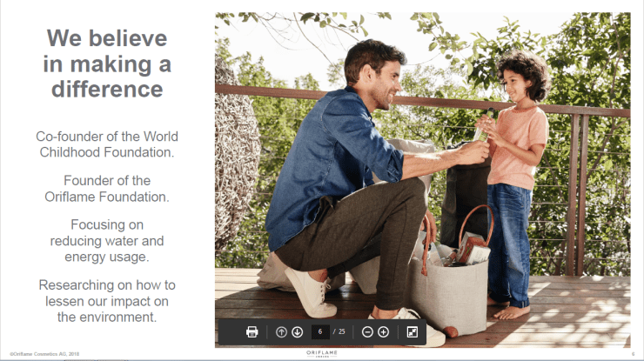This screenshot has height=361, width=644.
Task: Zoom out using the minus icon
Action: (x=367, y=331)
